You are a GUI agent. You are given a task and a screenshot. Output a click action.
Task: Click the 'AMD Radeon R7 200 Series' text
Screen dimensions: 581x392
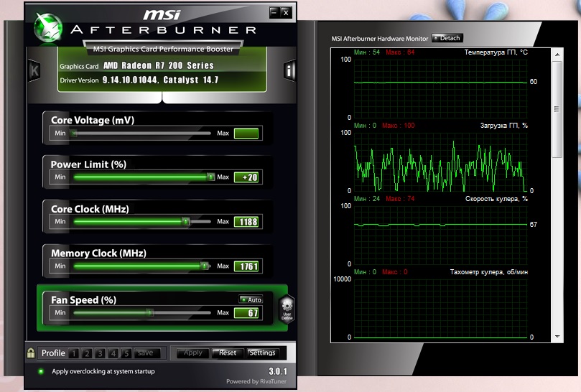click(x=159, y=65)
